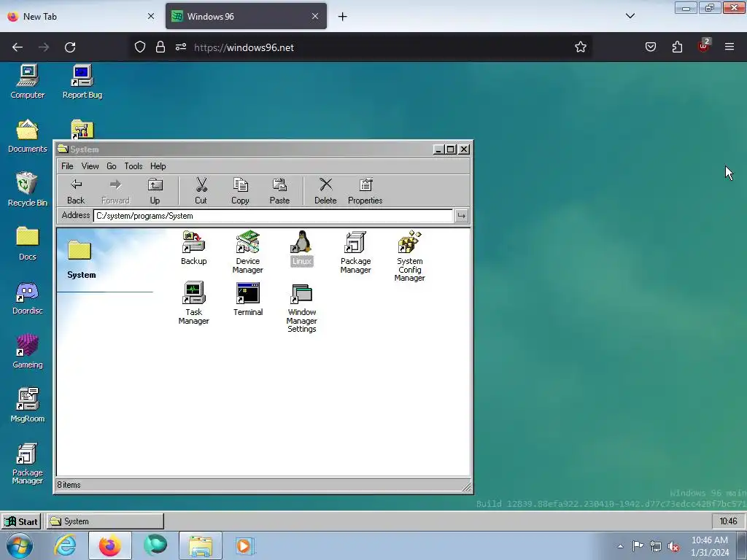Open the Tools menu
Screen dimensions: 747x560
[x=133, y=166]
